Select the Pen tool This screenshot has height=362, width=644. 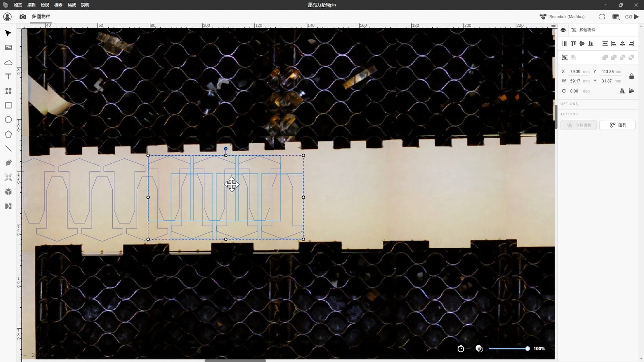[8, 163]
